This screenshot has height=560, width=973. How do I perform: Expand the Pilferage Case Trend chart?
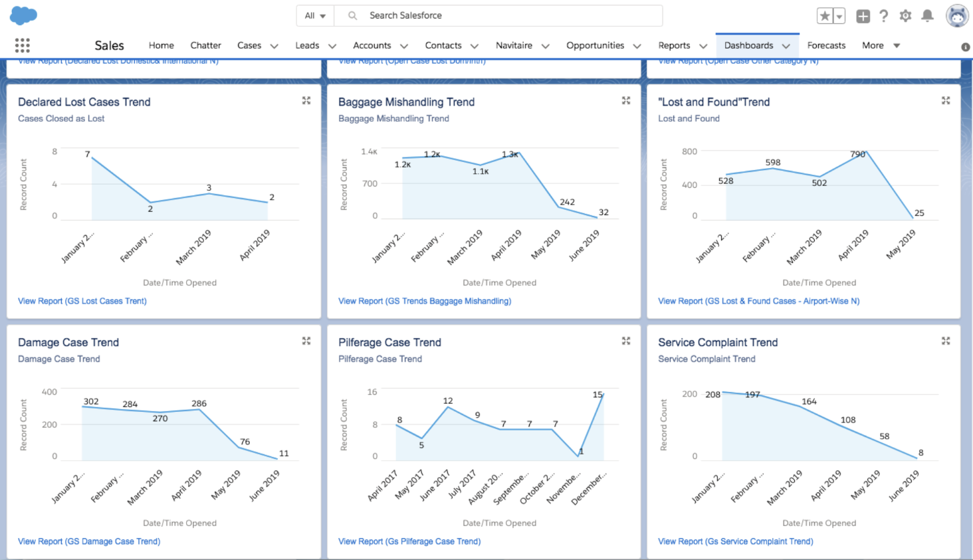pos(626,341)
